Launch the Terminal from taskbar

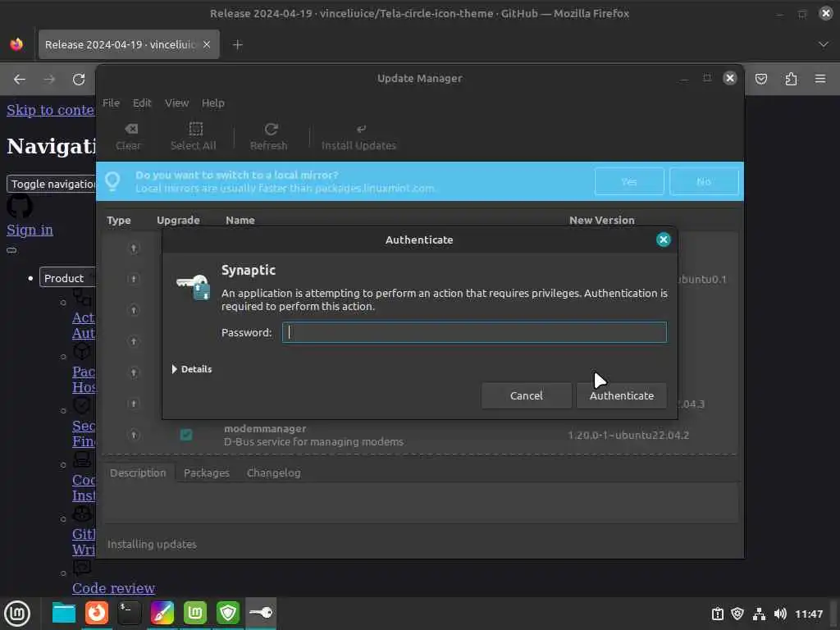130,613
